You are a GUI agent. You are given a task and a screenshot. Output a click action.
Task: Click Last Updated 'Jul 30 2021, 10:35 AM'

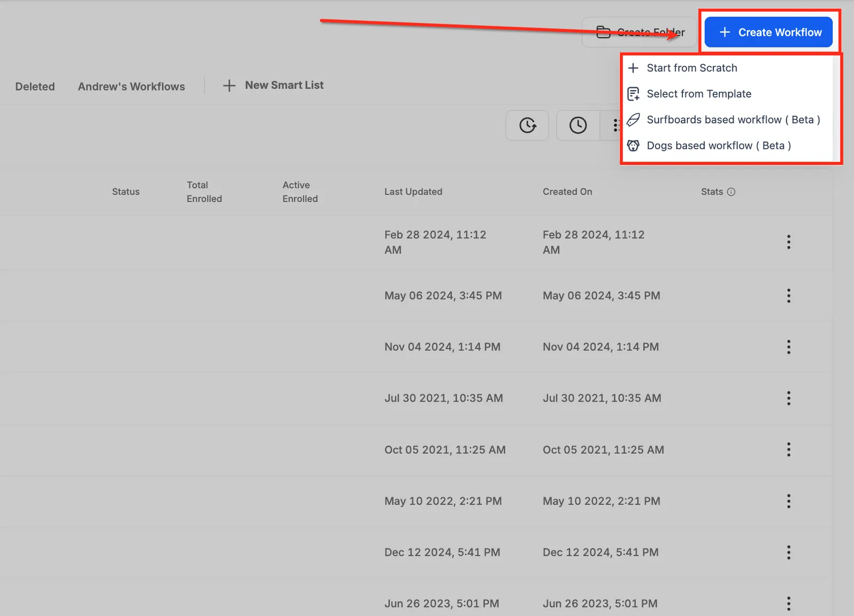click(444, 398)
